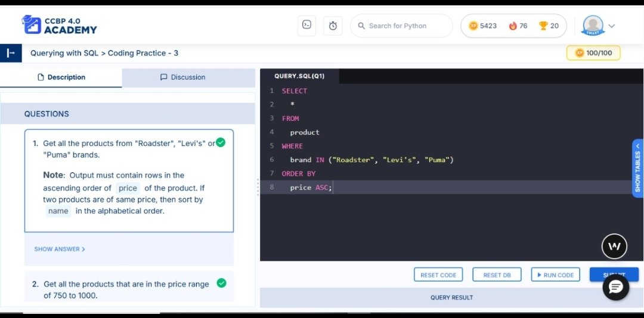Click the 20 trophy count
This screenshot has width=644, height=318.
[x=555, y=26]
